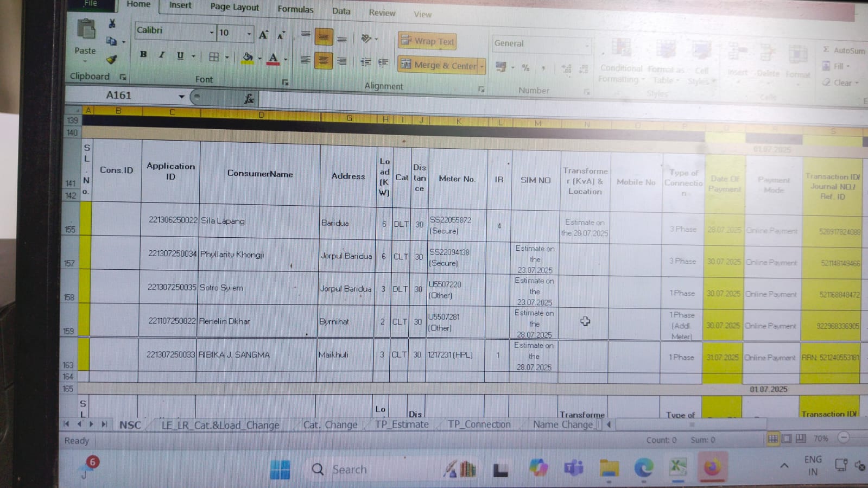
Task: Open the TP_Estimate sheet tab
Action: coord(402,424)
